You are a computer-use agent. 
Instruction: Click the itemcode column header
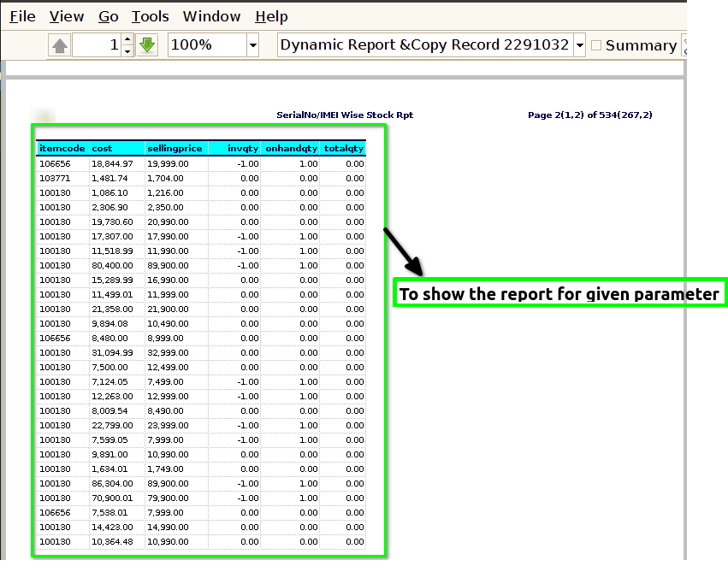coord(62,149)
